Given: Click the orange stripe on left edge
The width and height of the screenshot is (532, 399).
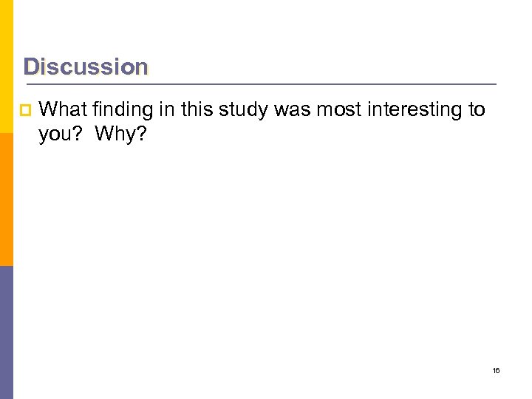Looking at the screenshot, I should (x=6, y=199).
